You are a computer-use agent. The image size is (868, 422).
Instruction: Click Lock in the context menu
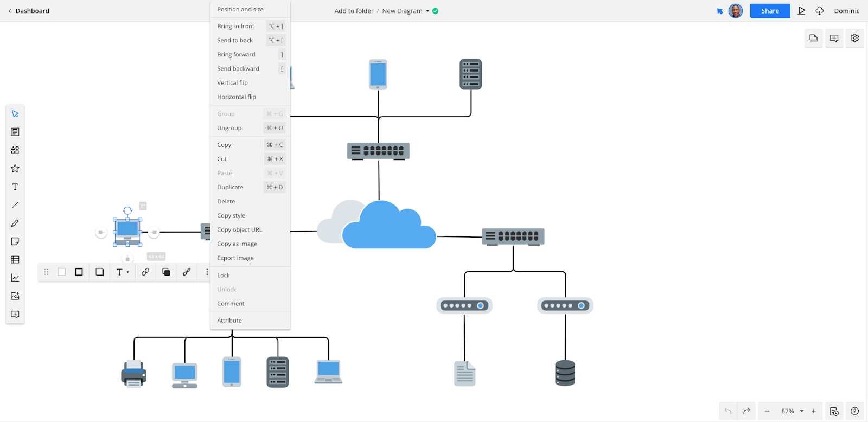coord(224,275)
